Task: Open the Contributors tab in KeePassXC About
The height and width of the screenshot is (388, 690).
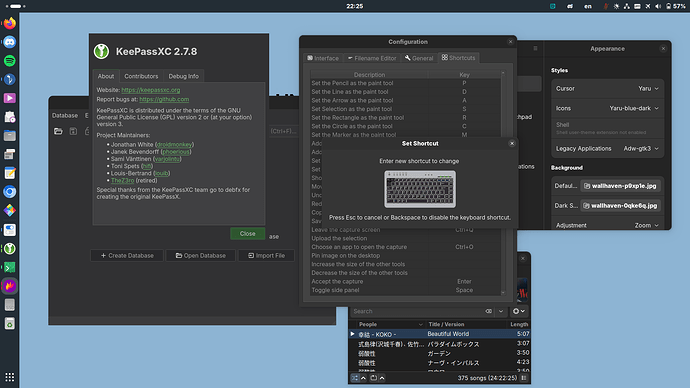Action: (141, 76)
